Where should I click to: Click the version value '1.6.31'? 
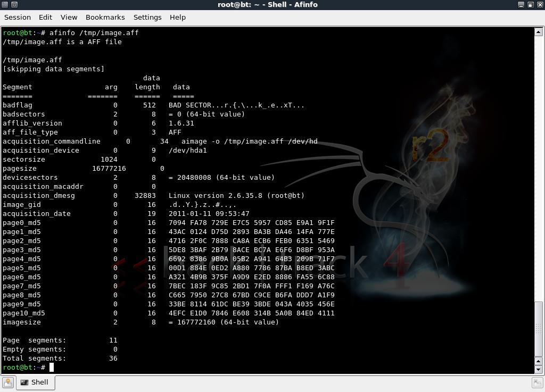click(x=181, y=123)
